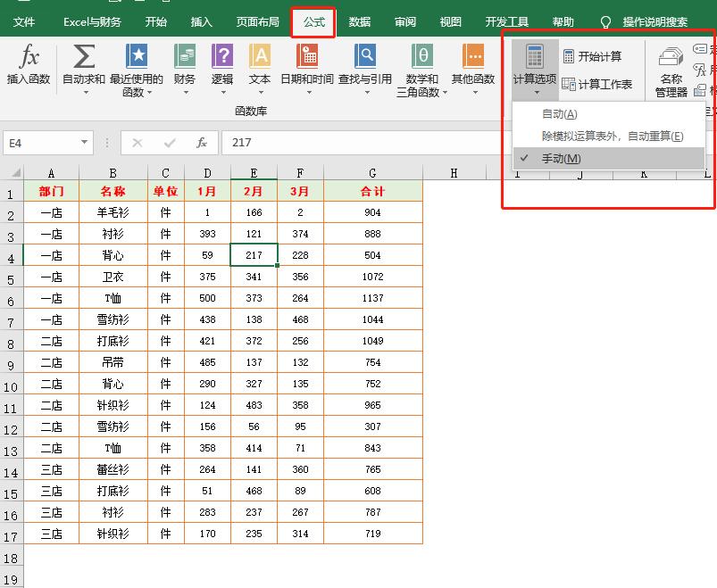Viewport: 717px width, 588px height.
Task: Switch to the 数据 (Data) ribbon tab
Action: [x=360, y=20]
